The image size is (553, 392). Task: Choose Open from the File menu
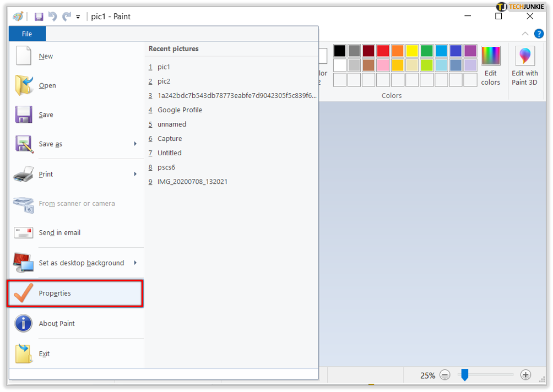point(76,85)
